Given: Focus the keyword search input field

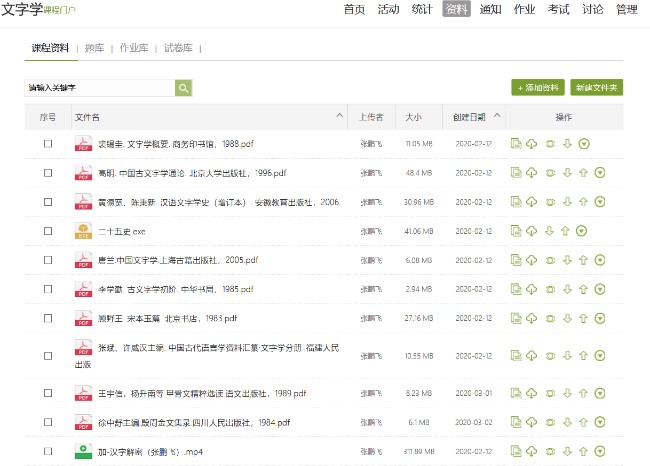Looking at the screenshot, I should 99,88.
